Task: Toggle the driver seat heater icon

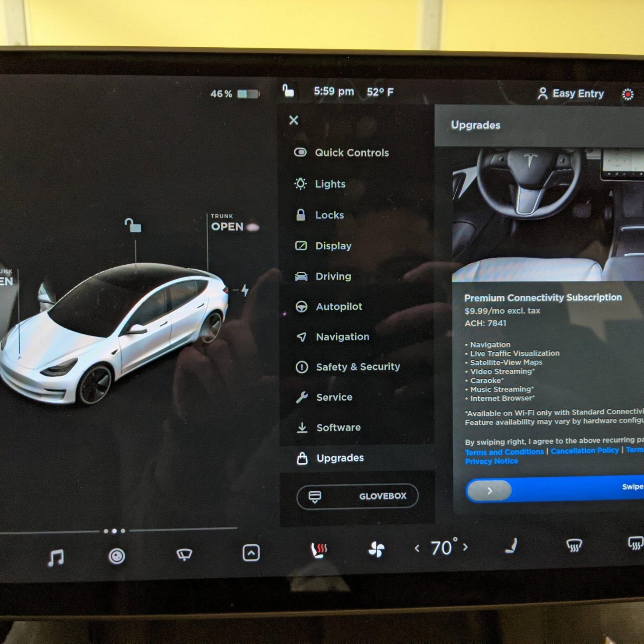Action: pos(319,550)
